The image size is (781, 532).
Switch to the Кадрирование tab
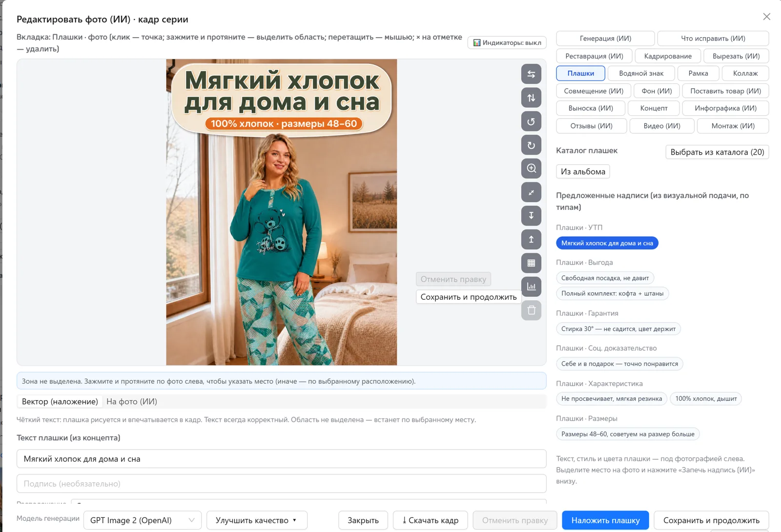pyautogui.click(x=668, y=56)
